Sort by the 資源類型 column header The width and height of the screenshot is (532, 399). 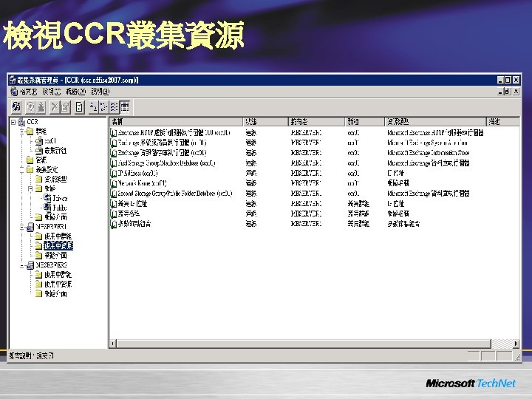click(436, 121)
